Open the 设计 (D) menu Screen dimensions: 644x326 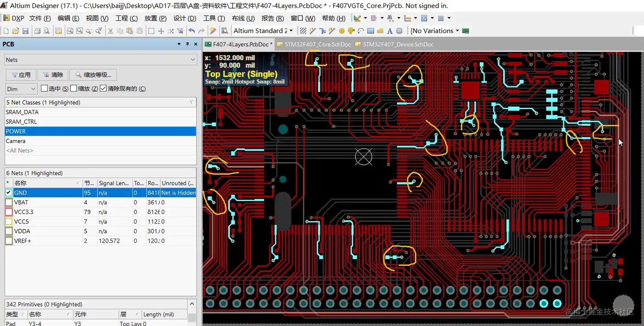click(x=184, y=18)
